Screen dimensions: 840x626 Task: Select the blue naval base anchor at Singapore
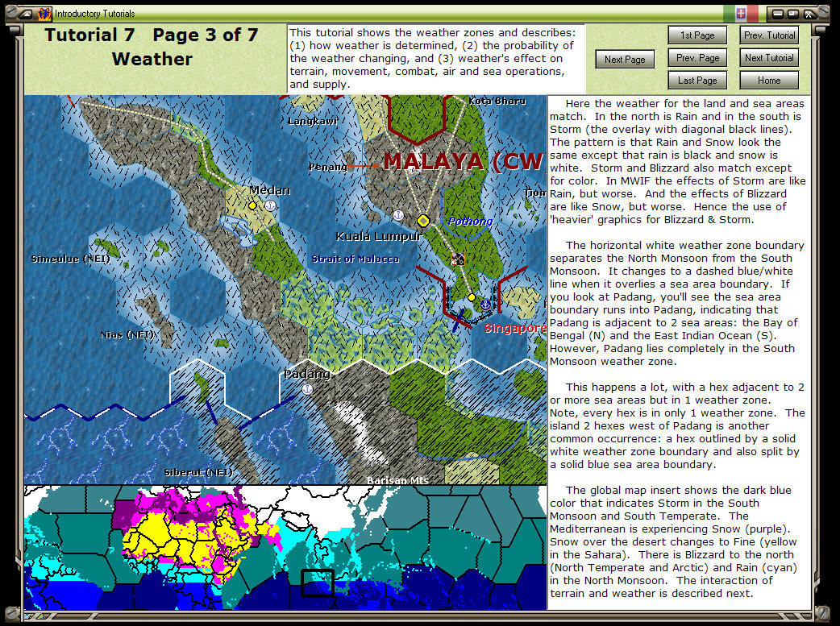485,305
